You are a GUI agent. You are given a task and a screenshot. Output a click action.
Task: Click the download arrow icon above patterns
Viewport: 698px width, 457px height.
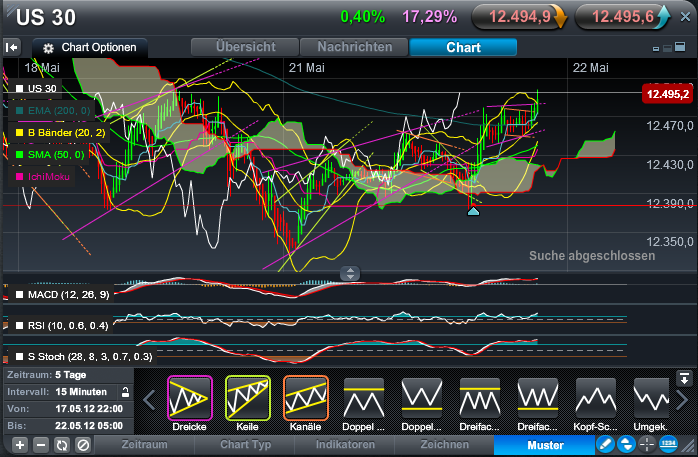[x=684, y=379]
